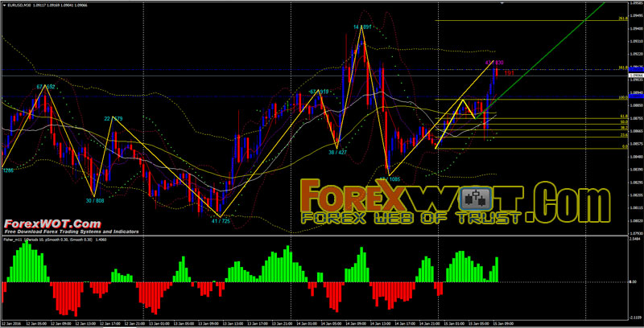Click the 1.08850 price axis label
644x328 pixels.
636,105
